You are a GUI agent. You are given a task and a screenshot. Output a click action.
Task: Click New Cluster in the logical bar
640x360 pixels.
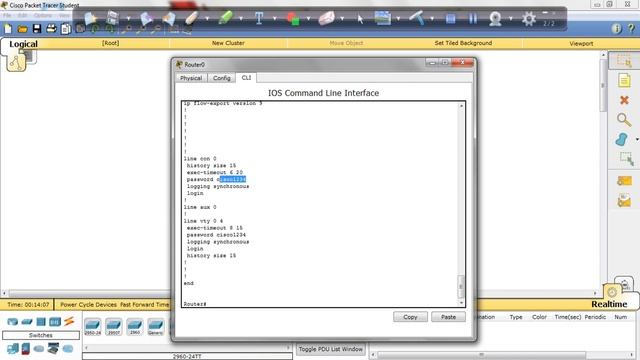coord(228,43)
